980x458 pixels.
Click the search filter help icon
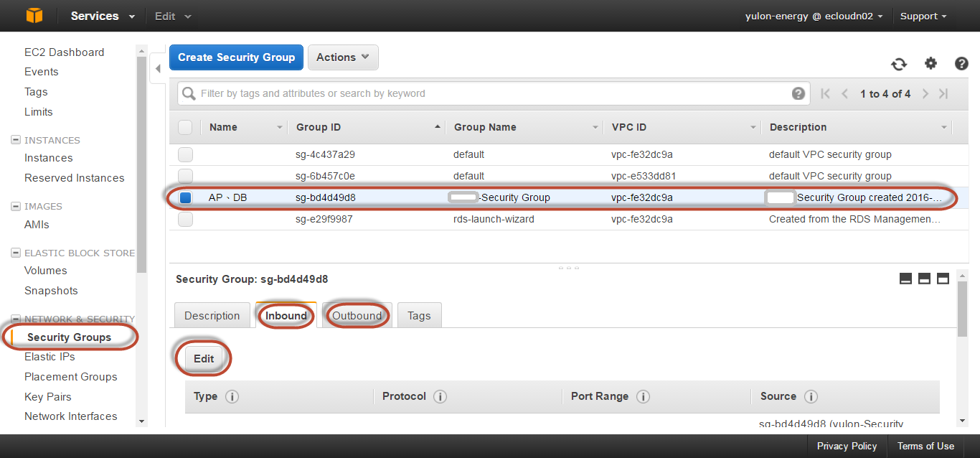pyautogui.click(x=798, y=93)
